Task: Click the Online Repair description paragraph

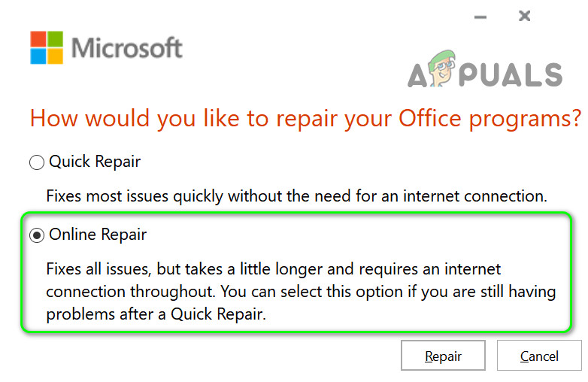Action: 300,291
